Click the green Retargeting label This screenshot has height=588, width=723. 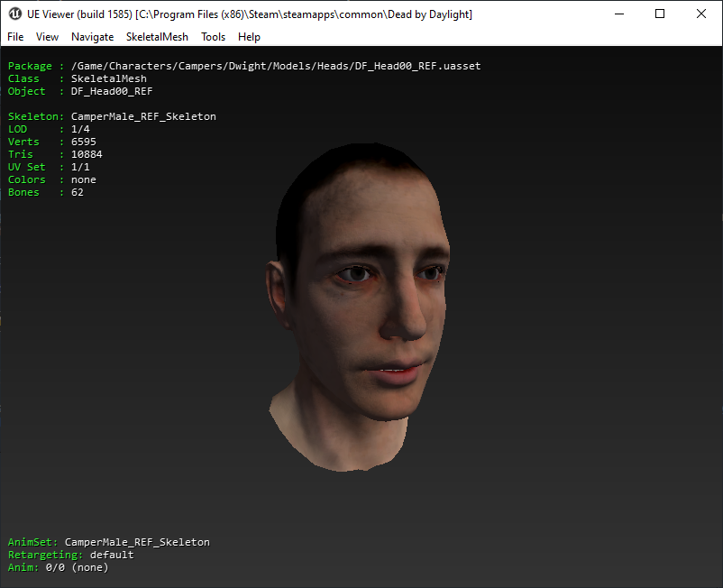(x=45, y=555)
